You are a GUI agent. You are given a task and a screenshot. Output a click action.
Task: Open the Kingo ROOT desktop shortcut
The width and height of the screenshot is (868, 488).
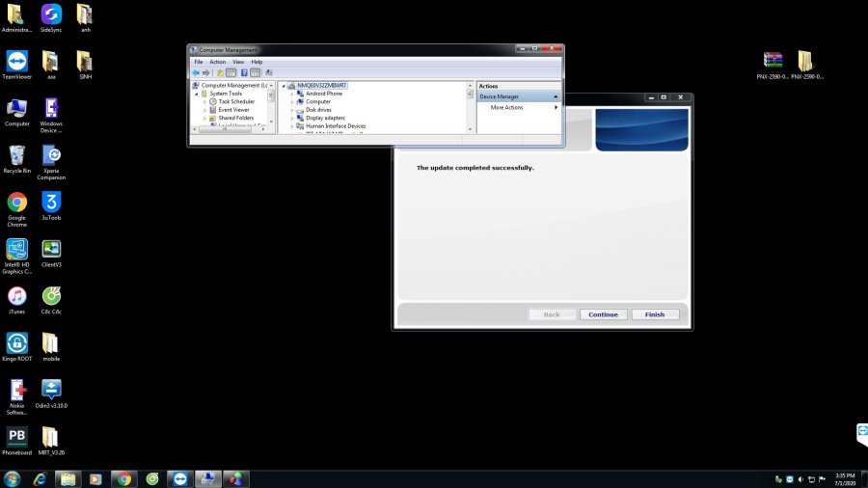click(x=16, y=343)
